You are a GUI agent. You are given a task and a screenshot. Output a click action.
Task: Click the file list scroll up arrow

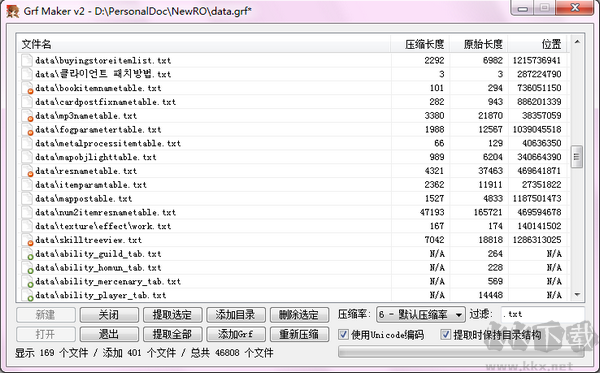click(577, 41)
